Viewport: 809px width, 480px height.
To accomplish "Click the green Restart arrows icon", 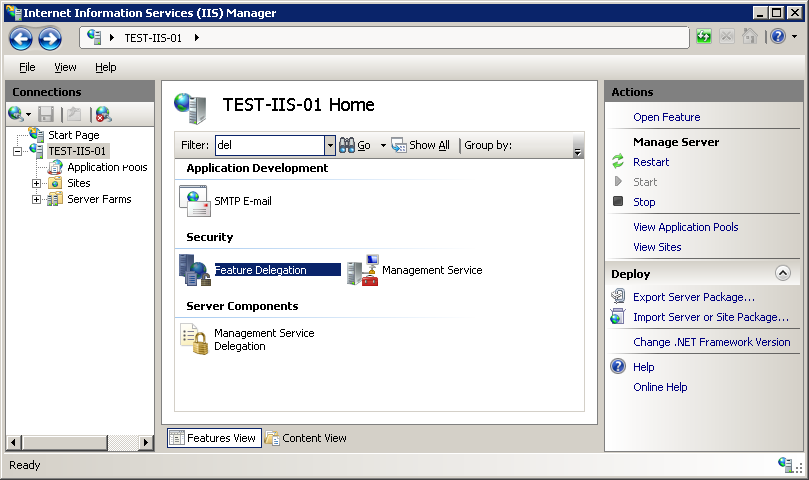I will pyautogui.click(x=618, y=161).
